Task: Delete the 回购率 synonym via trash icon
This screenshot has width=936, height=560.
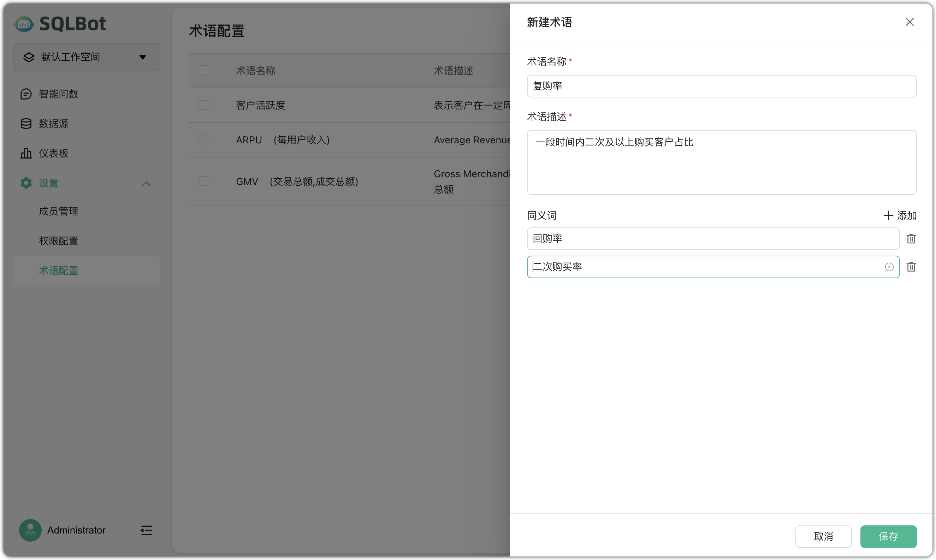Action: coord(911,238)
